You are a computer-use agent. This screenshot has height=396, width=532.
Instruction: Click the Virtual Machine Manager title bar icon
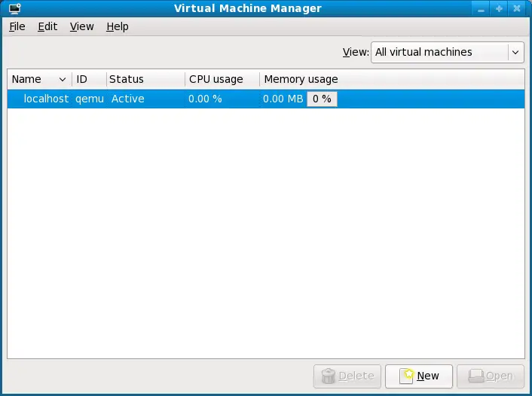(x=13, y=9)
